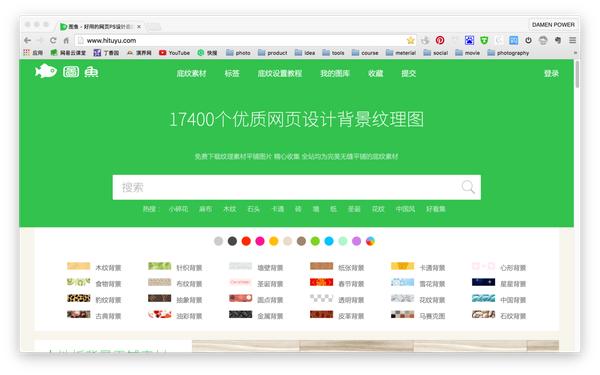The height and width of the screenshot is (375, 600).
Task: Select the purple color filter
Action: (x=356, y=241)
